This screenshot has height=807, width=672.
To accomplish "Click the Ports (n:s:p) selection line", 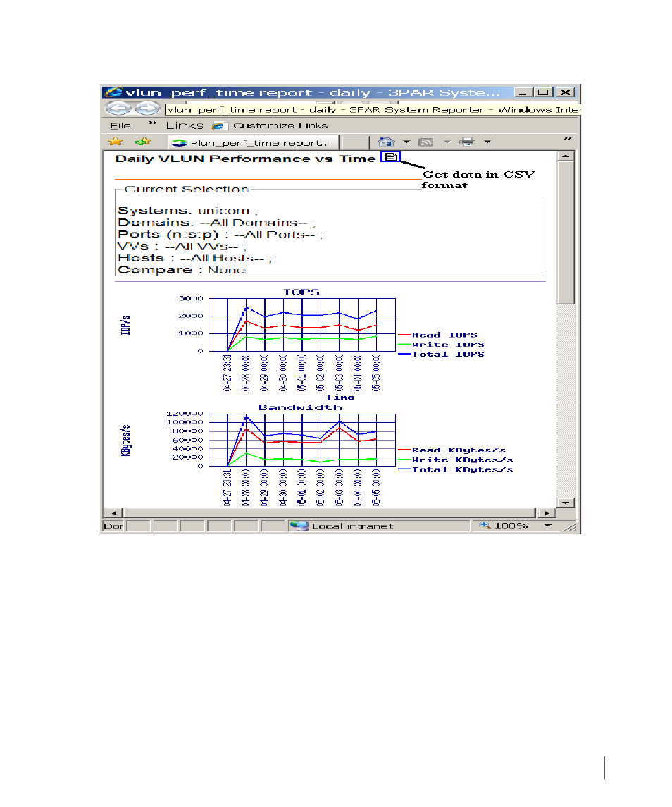I will pyautogui.click(x=220, y=235).
